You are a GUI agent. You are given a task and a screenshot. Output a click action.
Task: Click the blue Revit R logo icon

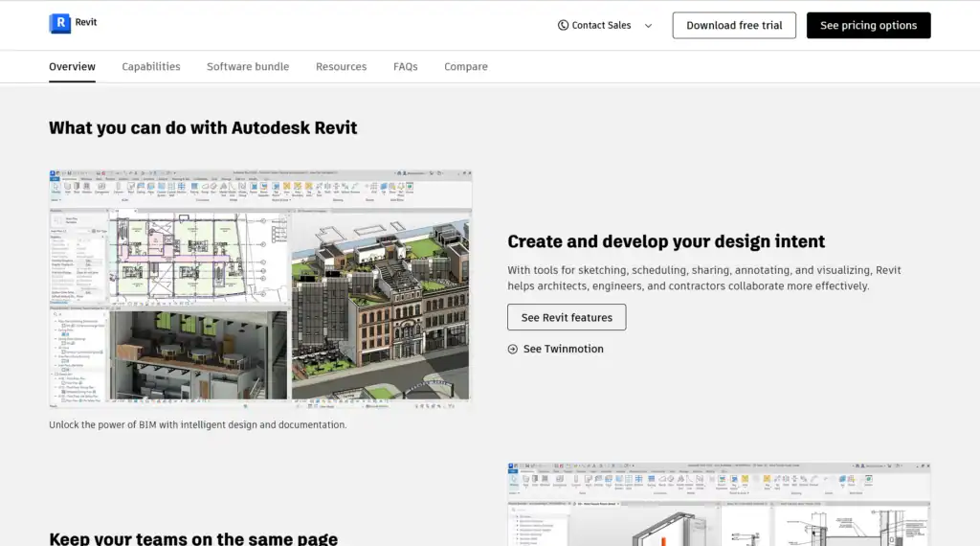pos(60,23)
